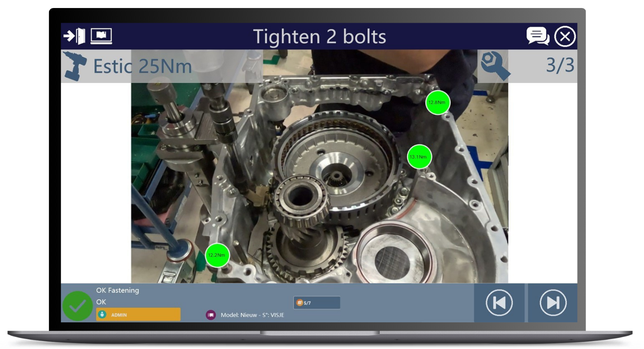Select the 13.1Nm green bolt marker

419,157
